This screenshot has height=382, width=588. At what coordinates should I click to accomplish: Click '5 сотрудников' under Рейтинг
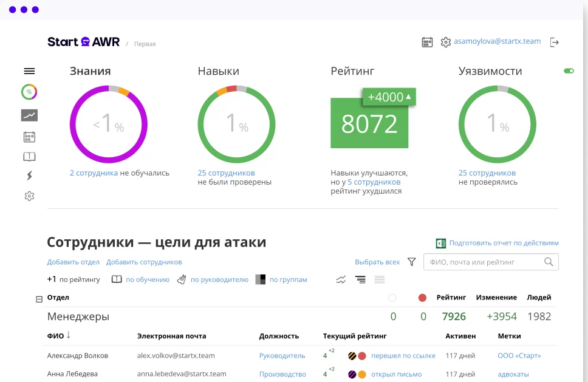point(374,182)
